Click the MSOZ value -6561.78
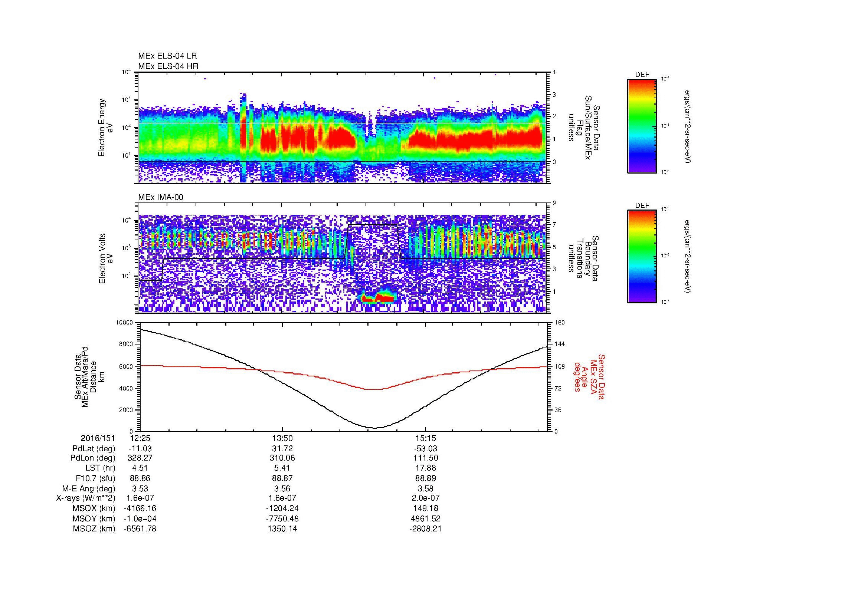 (x=140, y=529)
